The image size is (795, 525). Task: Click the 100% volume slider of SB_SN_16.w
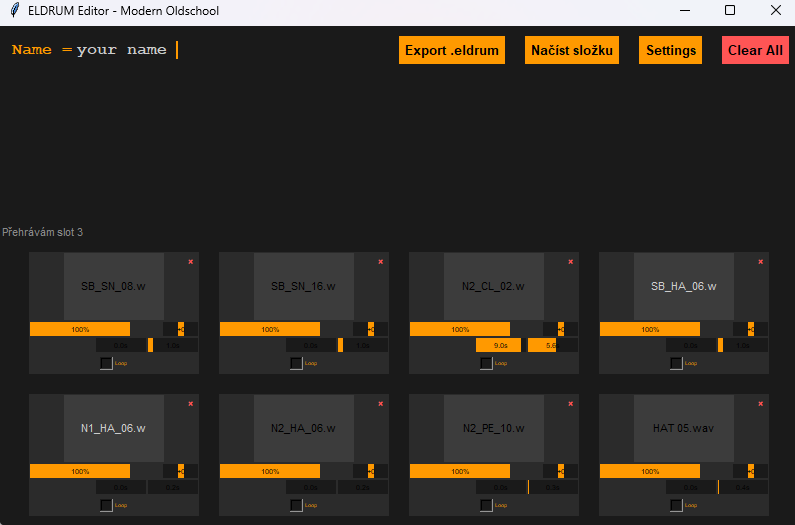point(270,329)
